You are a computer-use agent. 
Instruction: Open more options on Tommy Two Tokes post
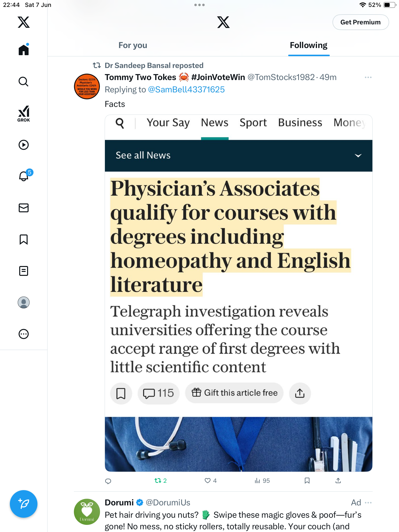(368, 77)
